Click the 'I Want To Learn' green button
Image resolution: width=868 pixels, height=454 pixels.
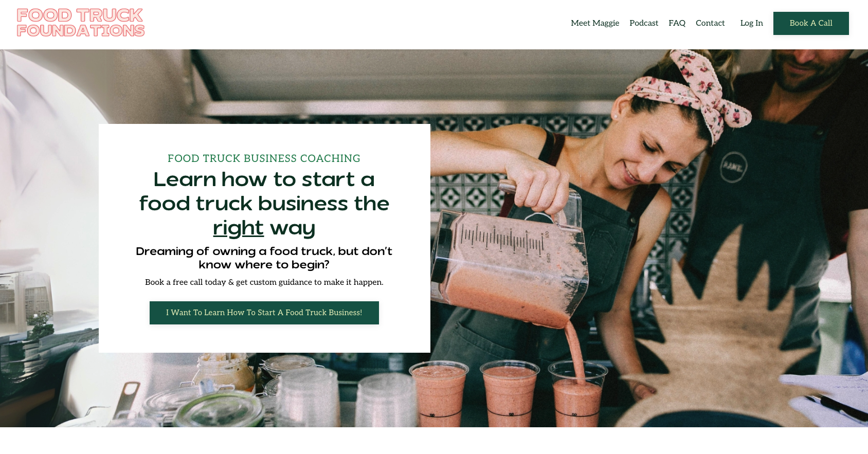pyautogui.click(x=264, y=313)
